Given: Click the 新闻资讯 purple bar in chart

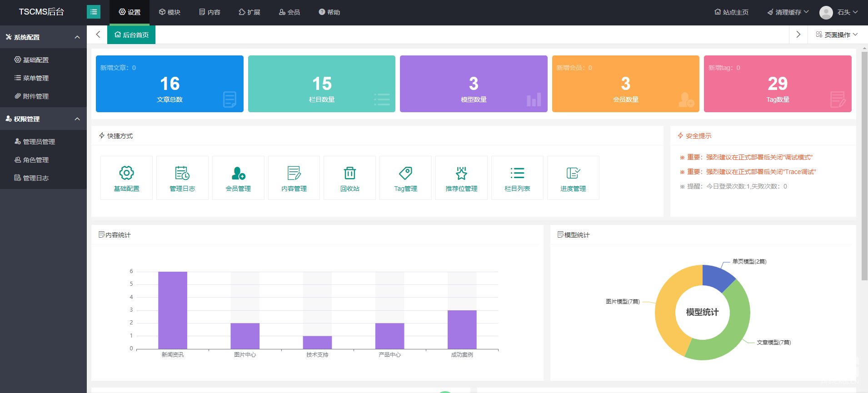Looking at the screenshot, I should (173, 310).
